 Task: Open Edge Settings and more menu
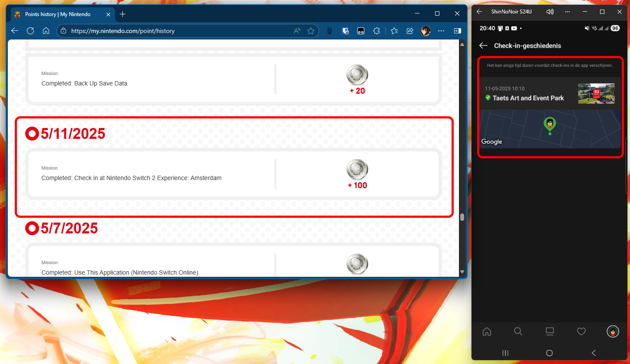(441, 31)
